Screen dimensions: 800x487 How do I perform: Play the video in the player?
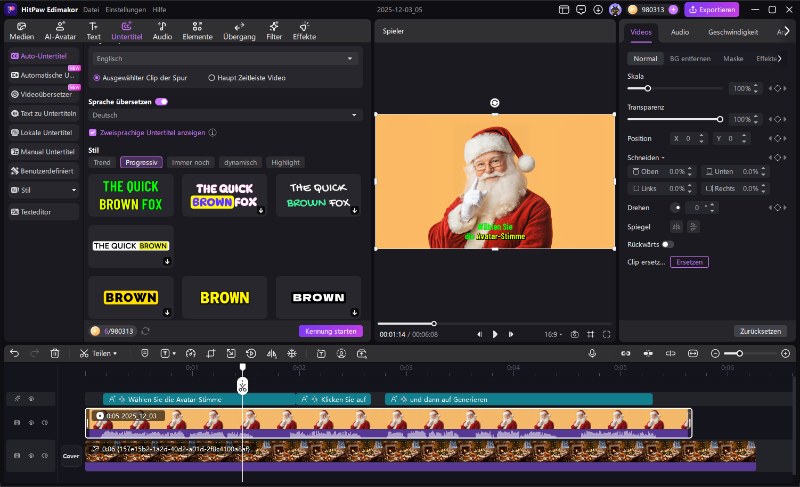495,335
